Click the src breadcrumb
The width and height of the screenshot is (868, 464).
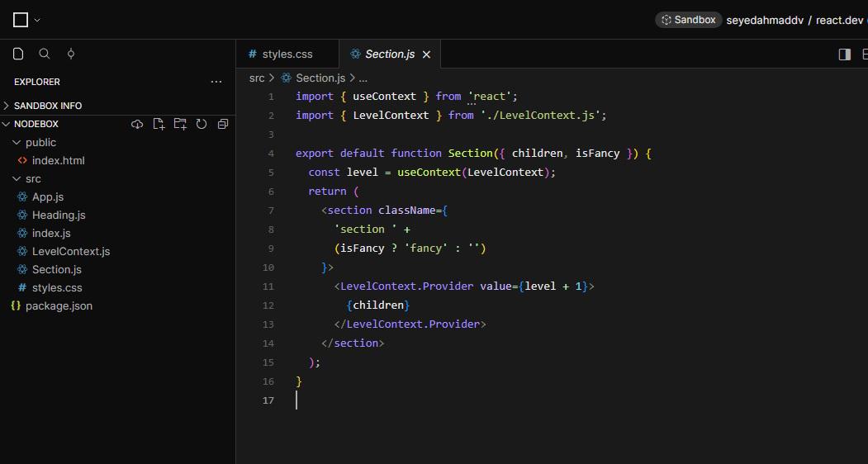click(257, 78)
